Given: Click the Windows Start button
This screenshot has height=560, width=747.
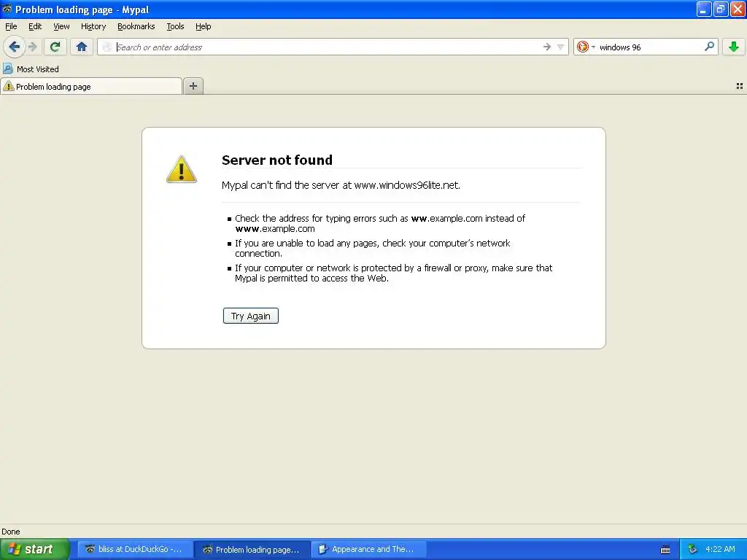Looking at the screenshot, I should pyautogui.click(x=35, y=549).
